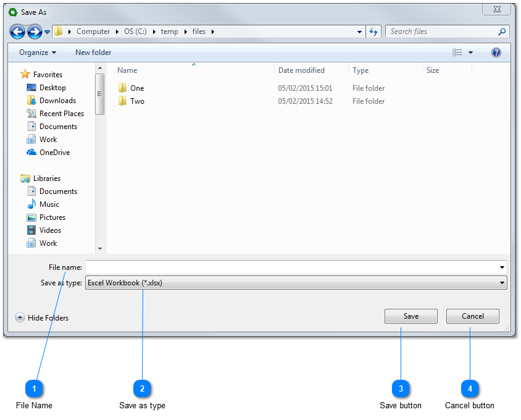Click the search magnifier icon
The width and height of the screenshot is (521, 420).
pyautogui.click(x=502, y=31)
